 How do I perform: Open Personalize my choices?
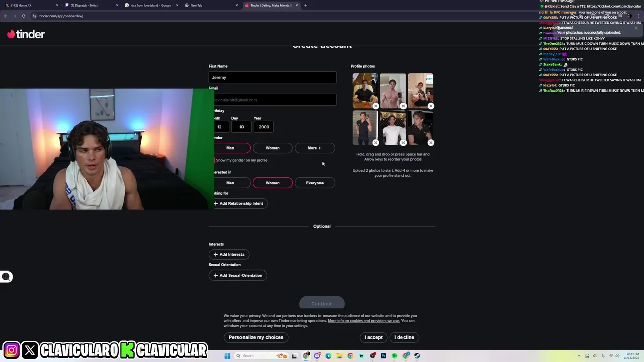[x=256, y=337]
